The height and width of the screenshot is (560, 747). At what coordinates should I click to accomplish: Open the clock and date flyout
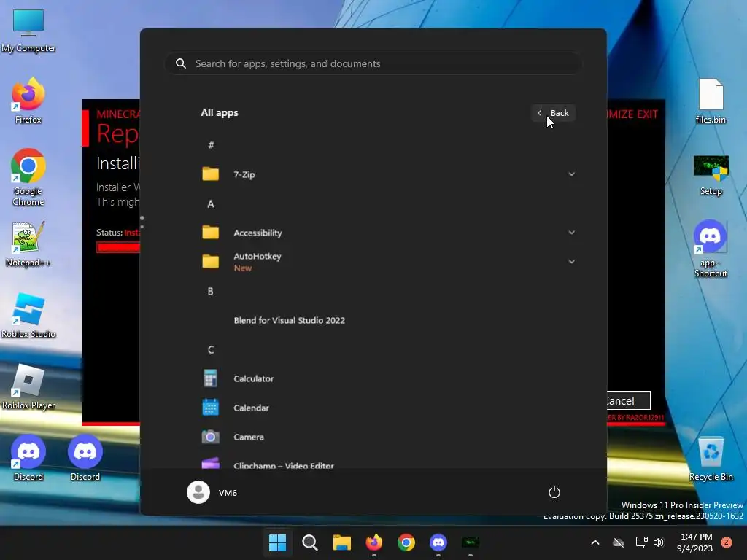(694, 542)
